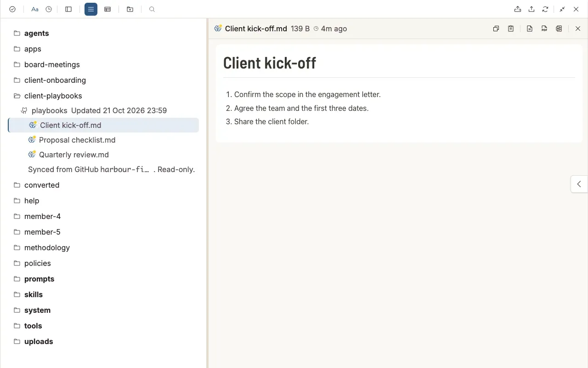The image size is (588, 368).
Task: Open the skills folder
Action: pyautogui.click(x=103, y=294)
